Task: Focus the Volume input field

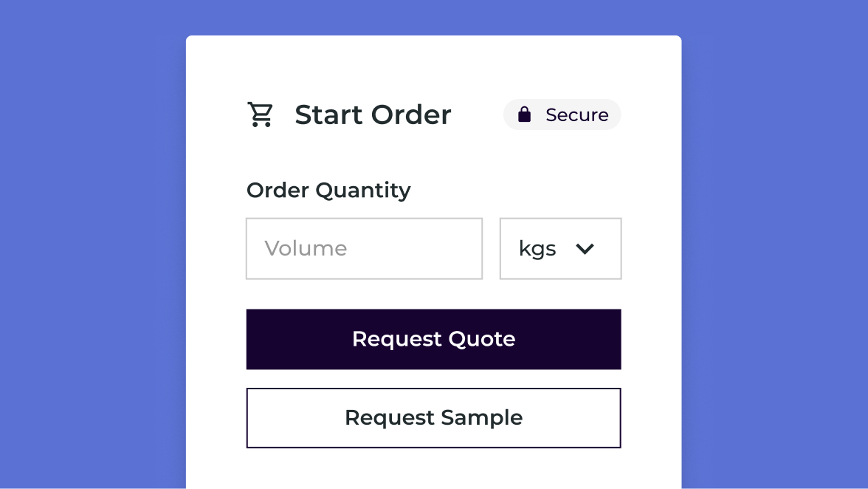Action: coord(364,249)
